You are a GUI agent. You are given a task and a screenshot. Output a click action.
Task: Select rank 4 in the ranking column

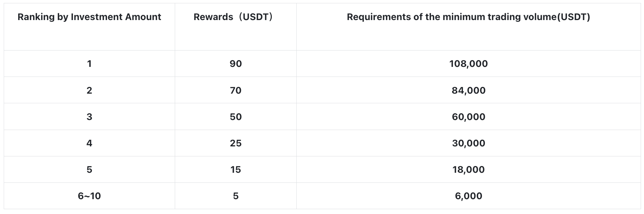[x=89, y=143]
